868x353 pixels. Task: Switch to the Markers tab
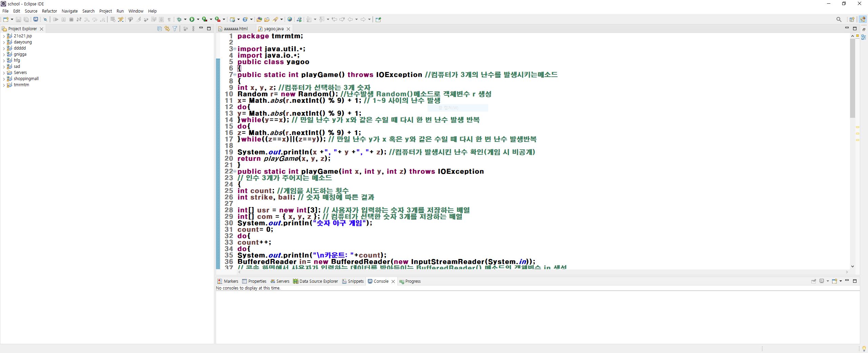click(230, 281)
